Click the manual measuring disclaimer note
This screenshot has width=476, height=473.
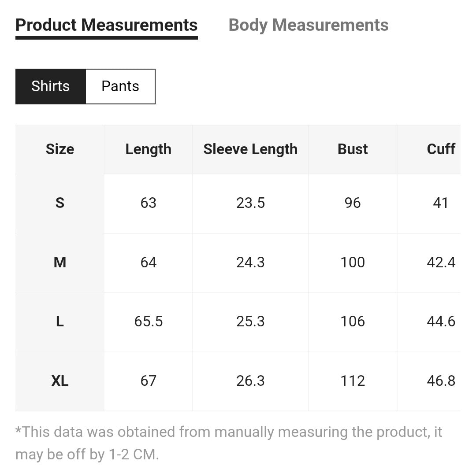pos(229,443)
